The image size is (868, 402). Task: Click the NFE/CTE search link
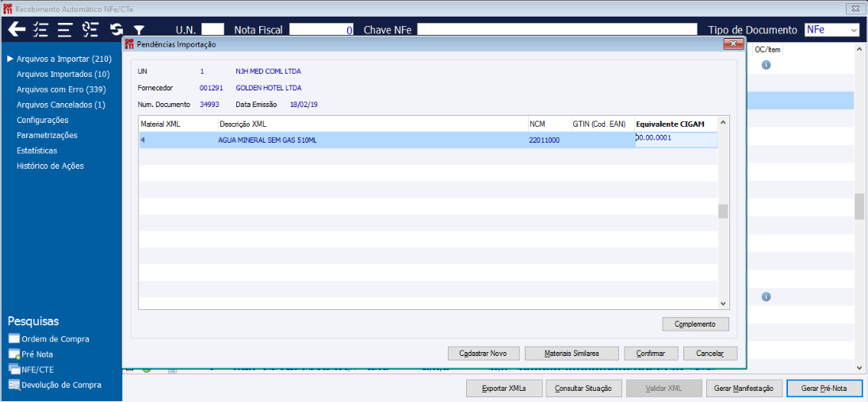(37, 369)
